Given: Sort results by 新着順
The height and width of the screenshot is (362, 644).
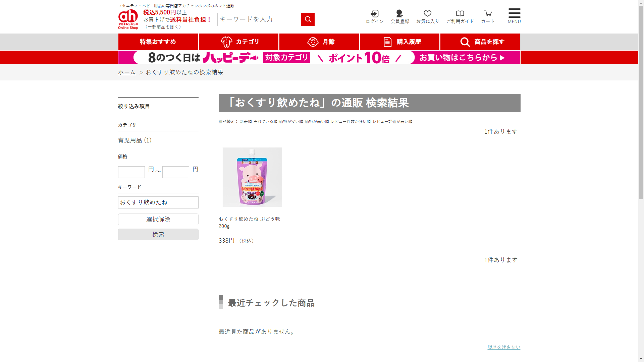Looking at the screenshot, I should (246, 122).
